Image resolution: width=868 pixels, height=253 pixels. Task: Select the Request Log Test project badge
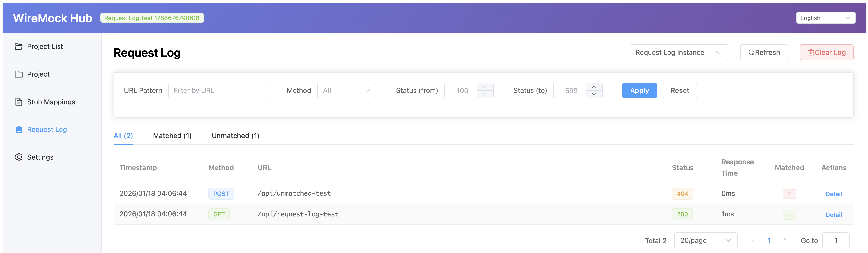[x=152, y=18]
